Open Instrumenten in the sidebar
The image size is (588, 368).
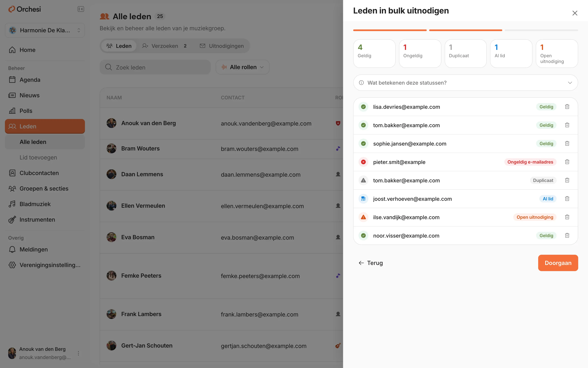pos(45,220)
